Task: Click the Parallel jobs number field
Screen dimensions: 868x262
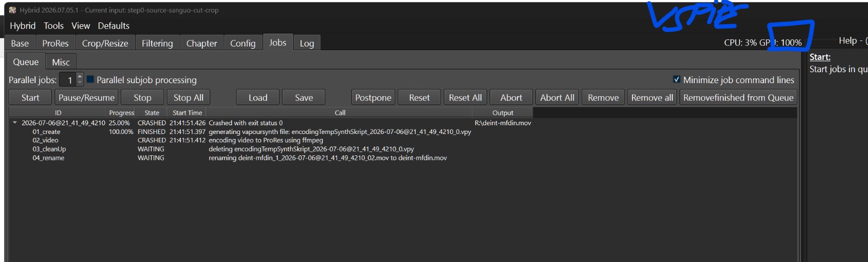Action: click(68, 80)
